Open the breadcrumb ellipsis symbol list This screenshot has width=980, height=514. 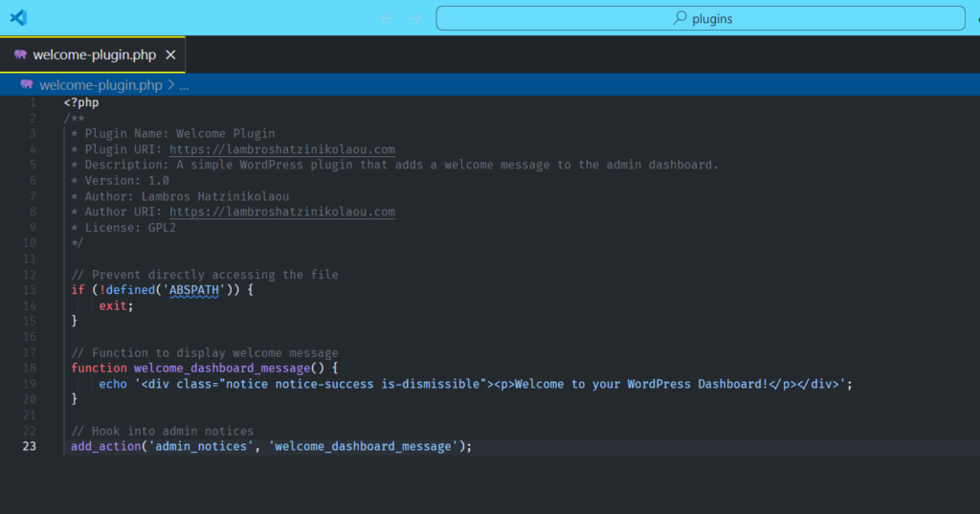tap(184, 84)
